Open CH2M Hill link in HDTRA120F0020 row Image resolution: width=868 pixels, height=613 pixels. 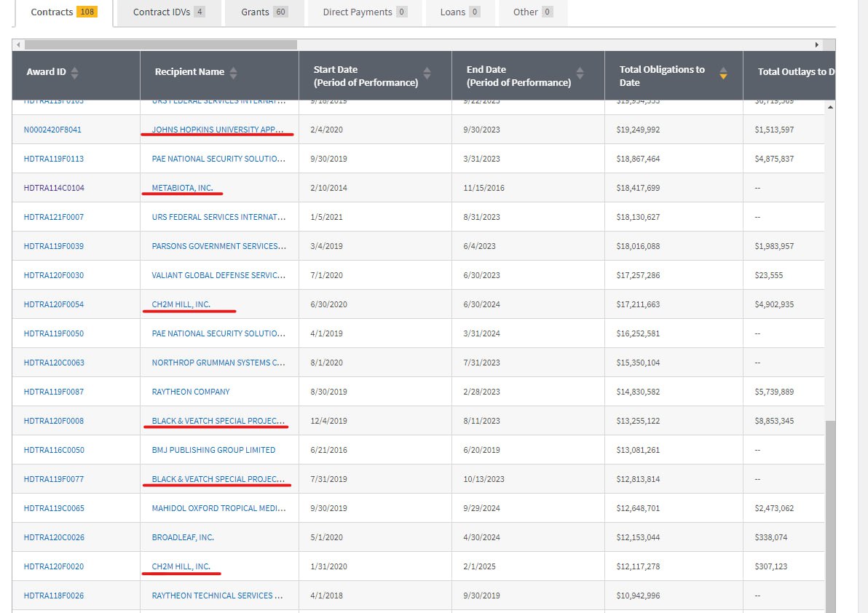click(x=181, y=566)
